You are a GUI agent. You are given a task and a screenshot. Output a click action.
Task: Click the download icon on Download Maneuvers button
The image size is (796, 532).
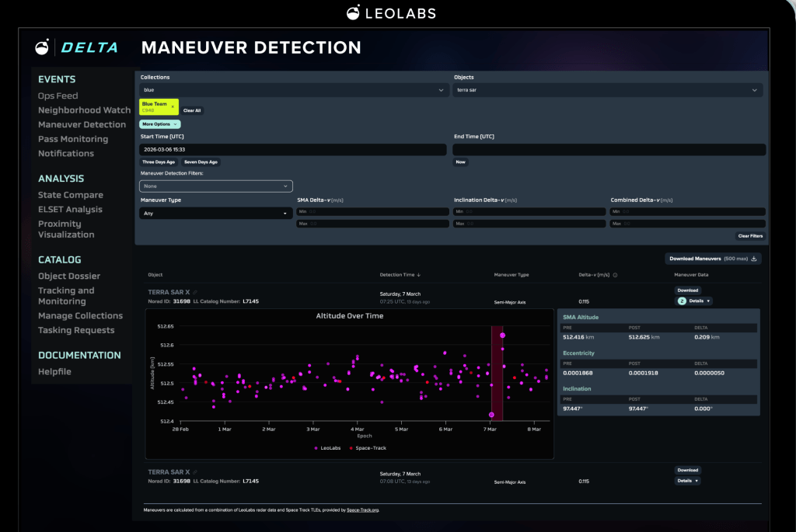754,259
